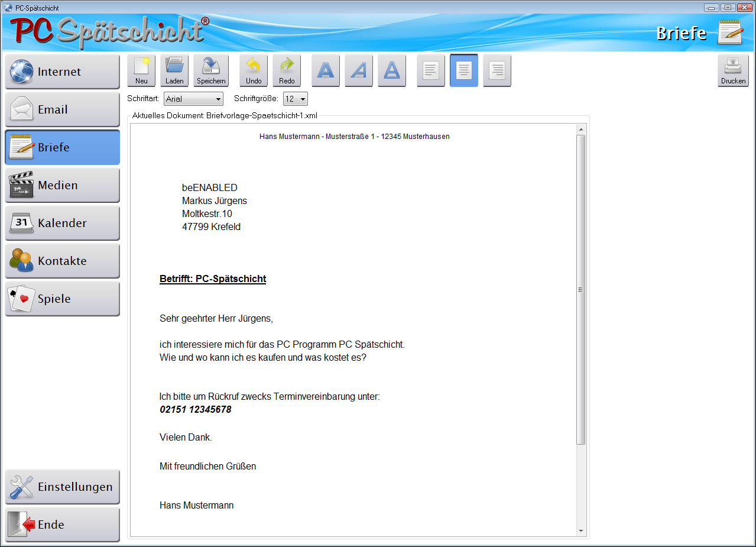Minimize the PC-Spätschicht window

(x=711, y=8)
